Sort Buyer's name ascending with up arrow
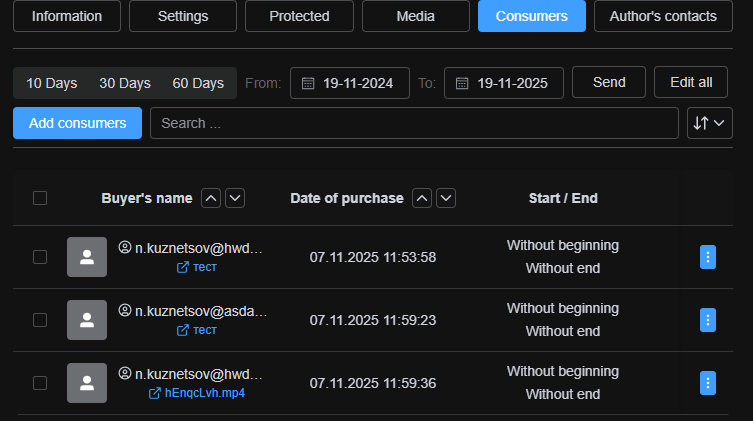 click(211, 198)
